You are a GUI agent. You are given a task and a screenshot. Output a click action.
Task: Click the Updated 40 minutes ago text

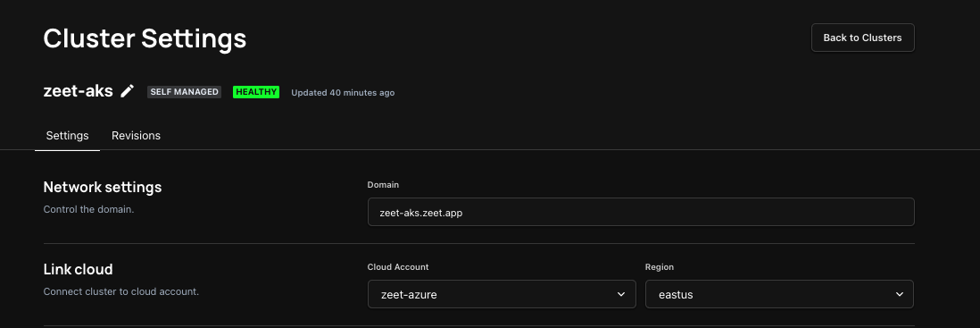[343, 93]
